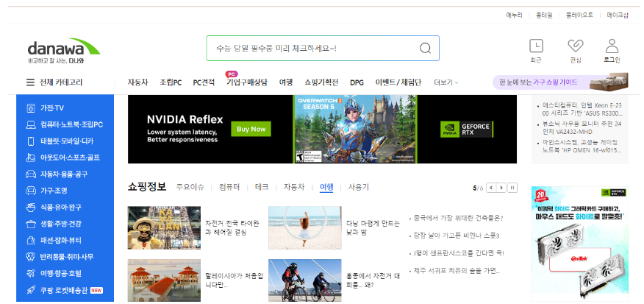
Task: Open the 플레이오토 top link
Action: 579,15
